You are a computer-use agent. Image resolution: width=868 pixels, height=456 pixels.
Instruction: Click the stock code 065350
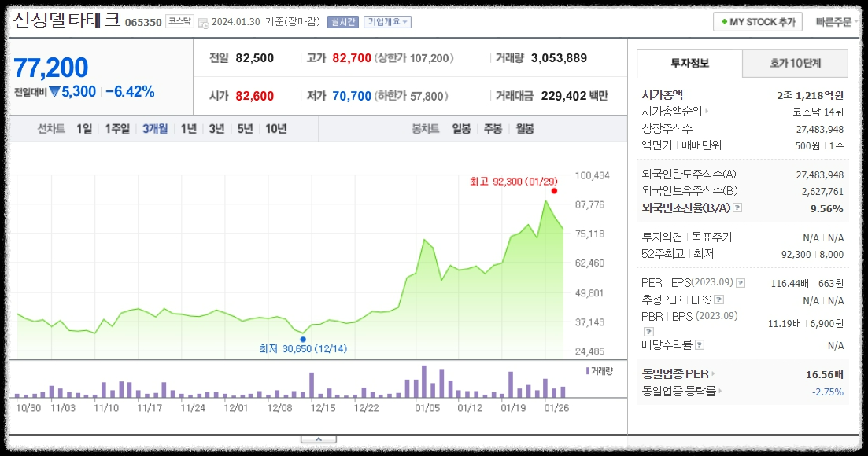[143, 23]
